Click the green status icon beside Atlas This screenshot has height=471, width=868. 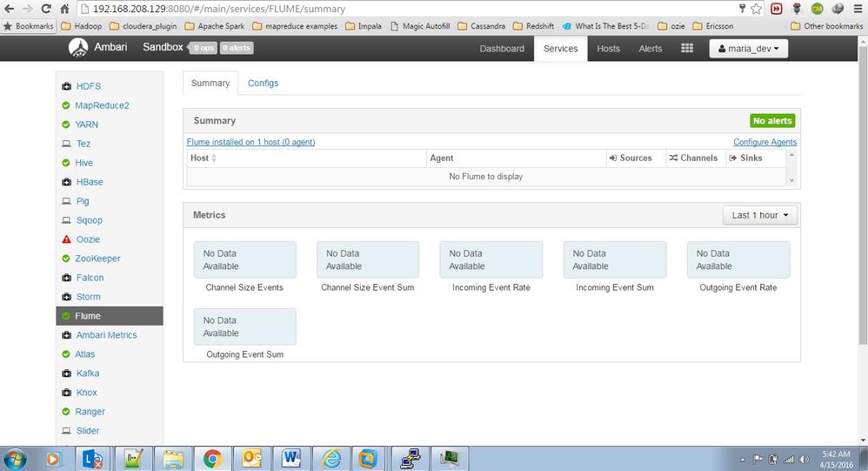[x=66, y=354]
